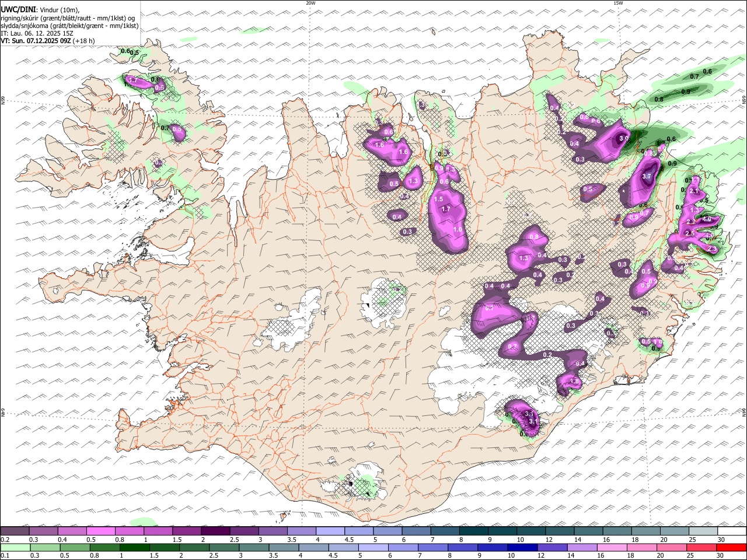Select the dark teal swatch between 8 and 9 in top row
This screenshot has width=747, height=560.
coord(473,531)
